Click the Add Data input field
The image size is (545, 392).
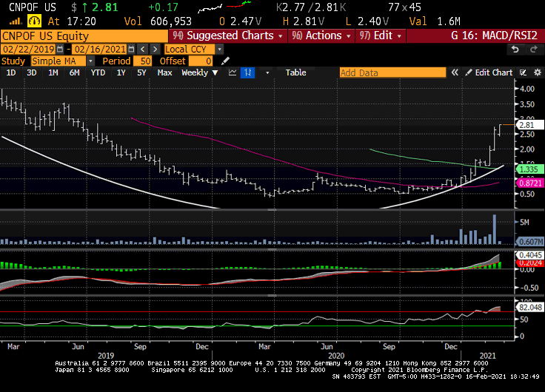tap(392, 72)
